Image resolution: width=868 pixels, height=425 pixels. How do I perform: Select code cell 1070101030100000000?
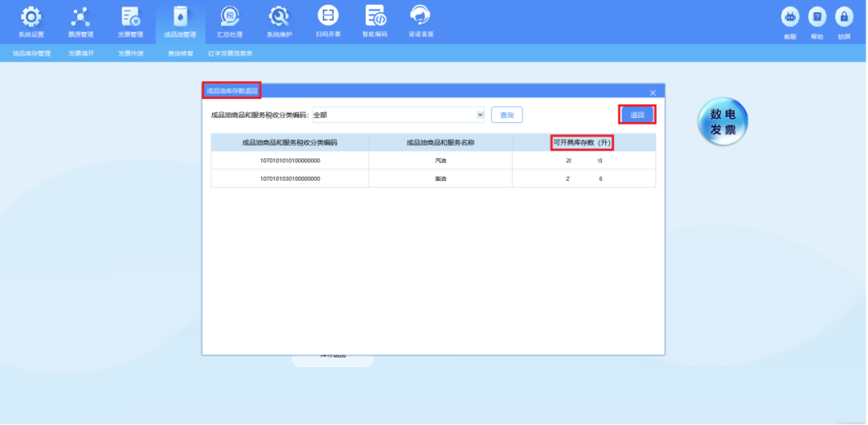[289, 178]
